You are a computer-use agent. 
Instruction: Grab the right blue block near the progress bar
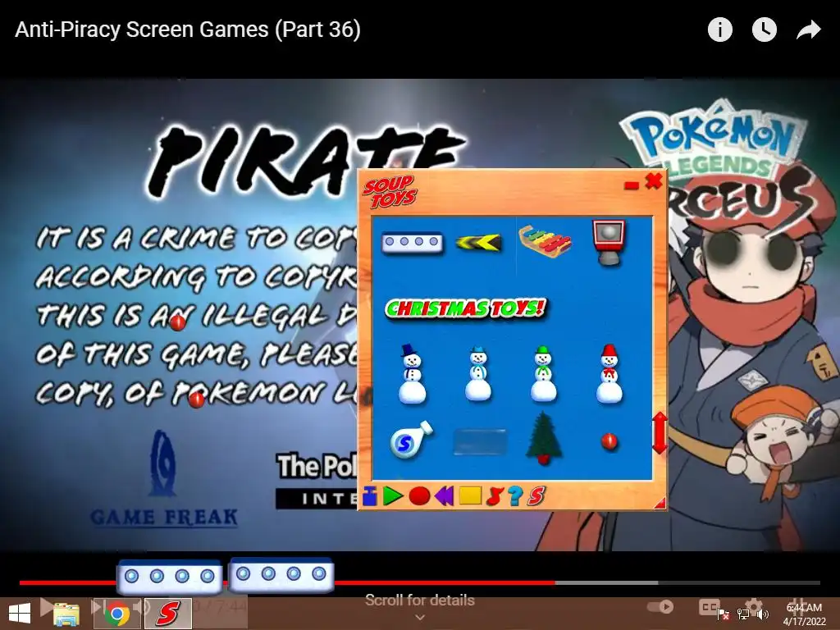[281, 575]
